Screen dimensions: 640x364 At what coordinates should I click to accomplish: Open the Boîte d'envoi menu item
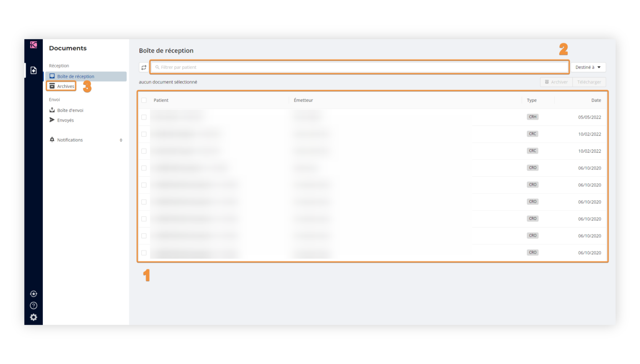(x=86, y=110)
